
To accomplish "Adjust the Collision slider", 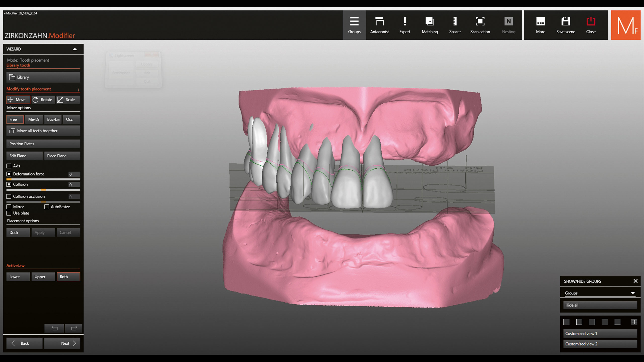I will pos(43,190).
